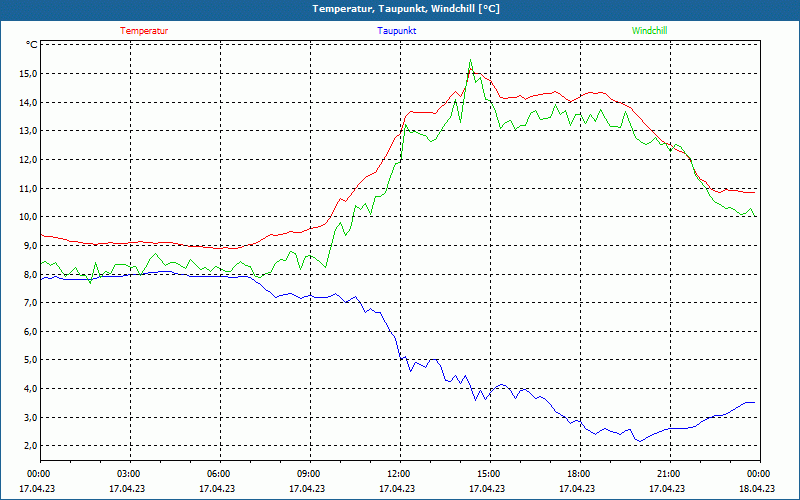Click the red Temperatur legend label
This screenshot has width=800, height=500.
point(144,31)
